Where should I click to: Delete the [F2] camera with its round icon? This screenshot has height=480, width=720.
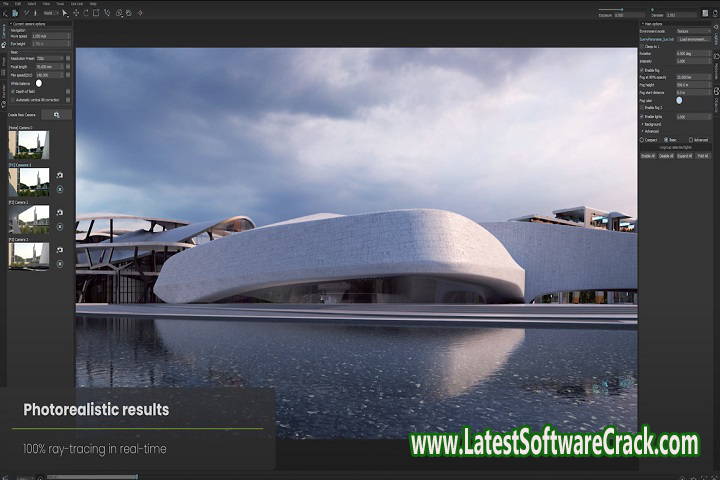point(60,226)
